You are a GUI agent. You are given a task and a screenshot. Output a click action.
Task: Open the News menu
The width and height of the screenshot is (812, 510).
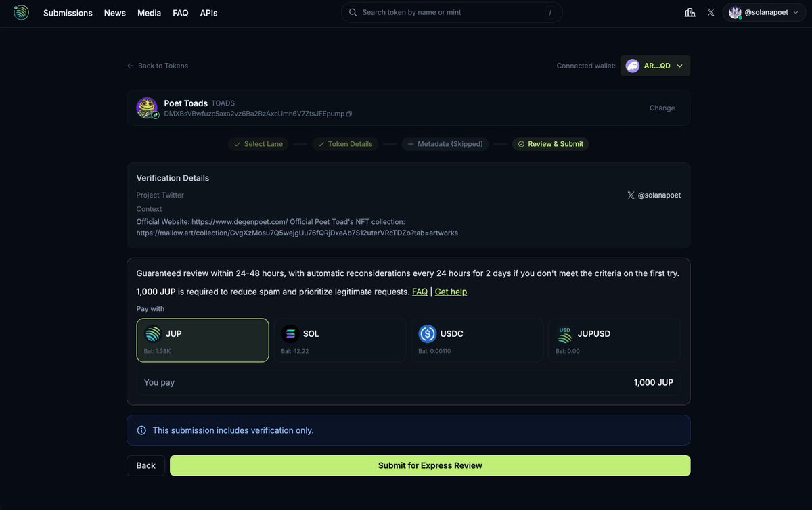tap(115, 13)
